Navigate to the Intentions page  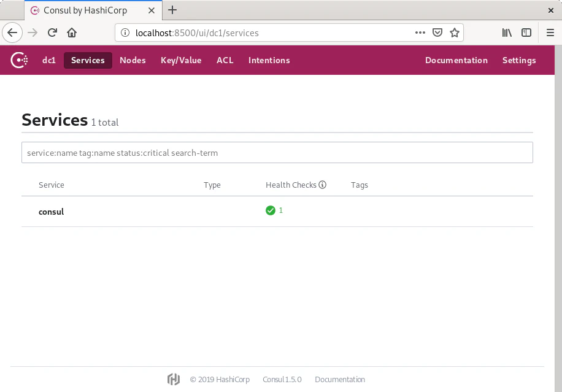269,60
